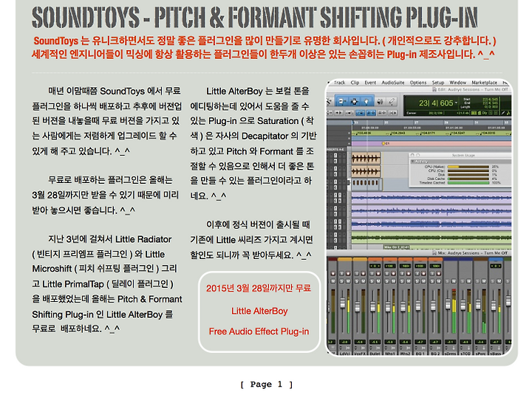The image size is (532, 403).
Task: Open automation mode selector under sDrms fader
Action: tap(446, 348)
